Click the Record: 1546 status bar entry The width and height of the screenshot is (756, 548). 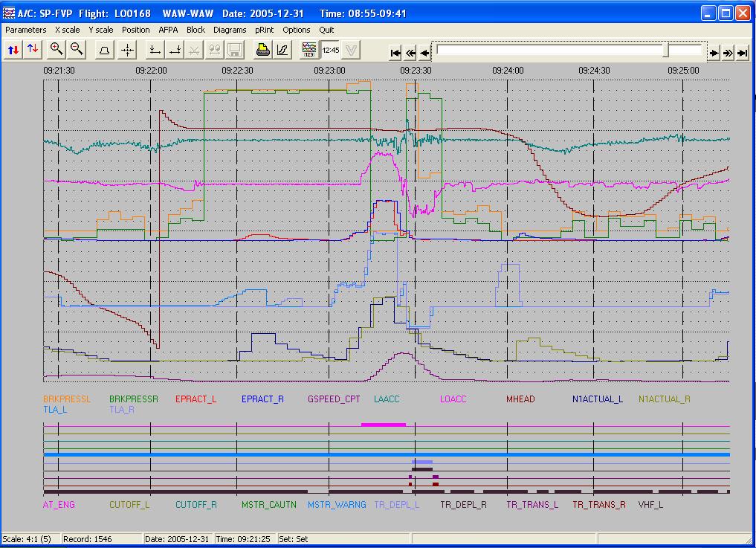click(102, 539)
